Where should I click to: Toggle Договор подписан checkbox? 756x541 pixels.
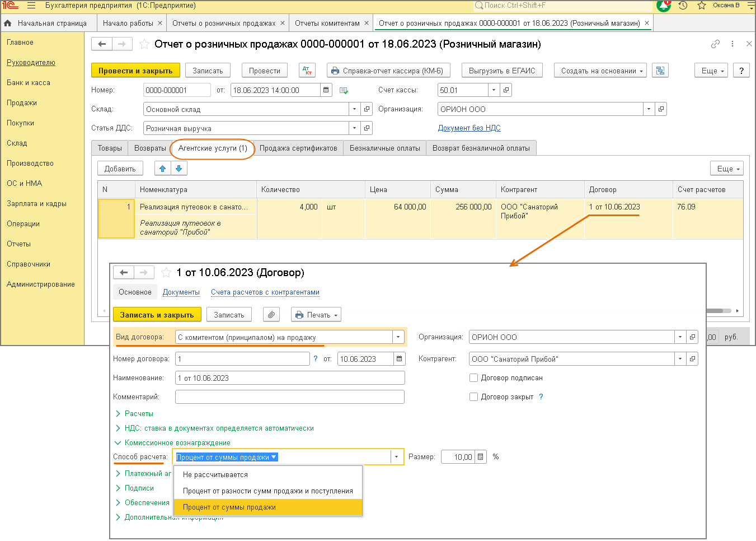[473, 378]
